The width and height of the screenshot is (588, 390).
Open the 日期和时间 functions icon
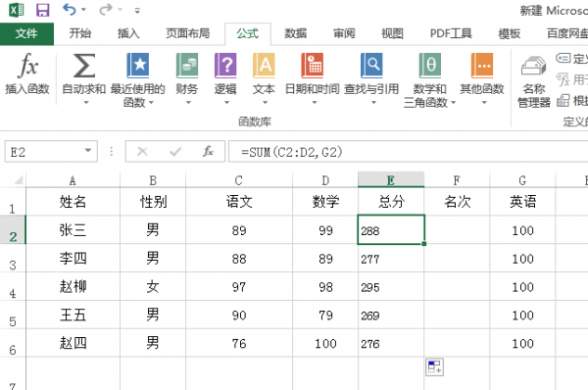[x=312, y=66]
